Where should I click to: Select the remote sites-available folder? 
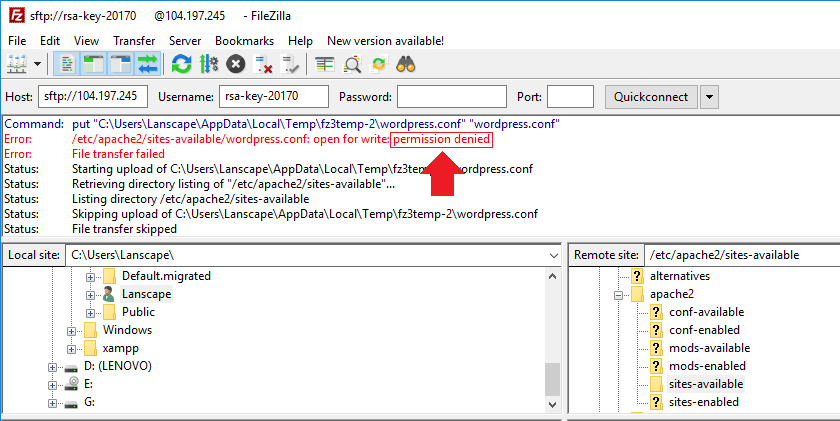tap(706, 384)
